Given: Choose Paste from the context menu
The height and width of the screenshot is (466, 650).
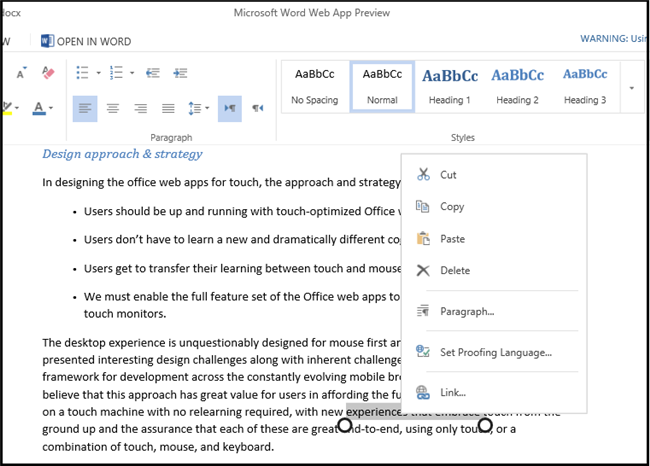Looking at the screenshot, I should coord(494,239).
